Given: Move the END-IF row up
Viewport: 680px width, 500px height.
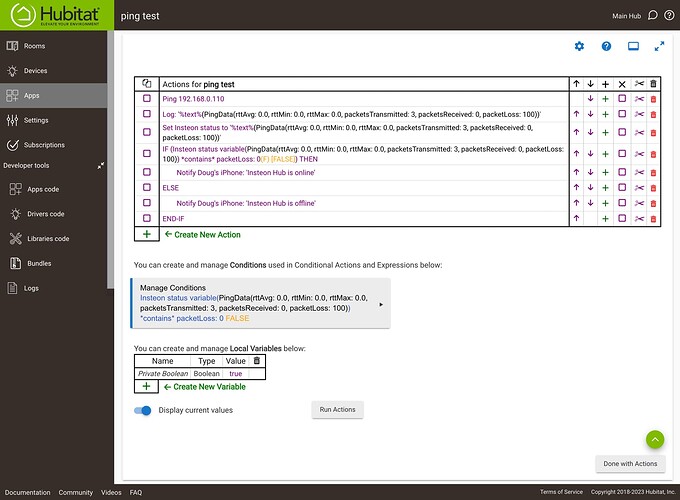Looking at the screenshot, I should [x=576, y=219].
